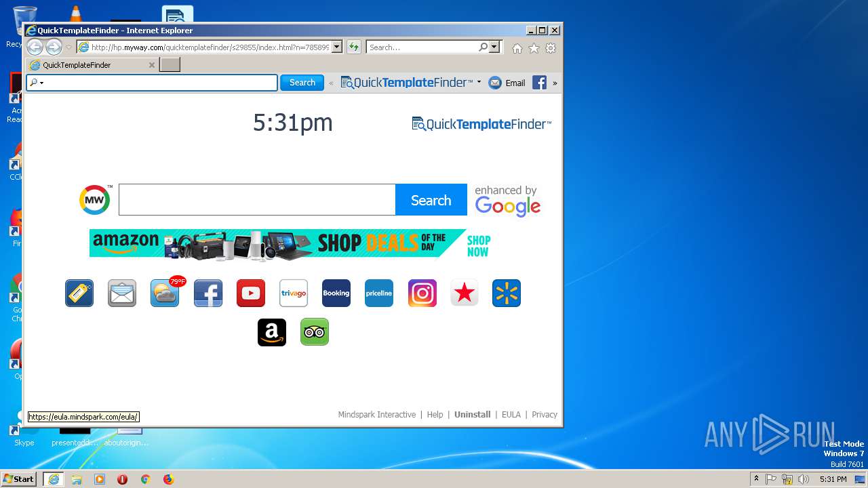Click the QuickTemplateFinder toolbar logo

coord(407,83)
